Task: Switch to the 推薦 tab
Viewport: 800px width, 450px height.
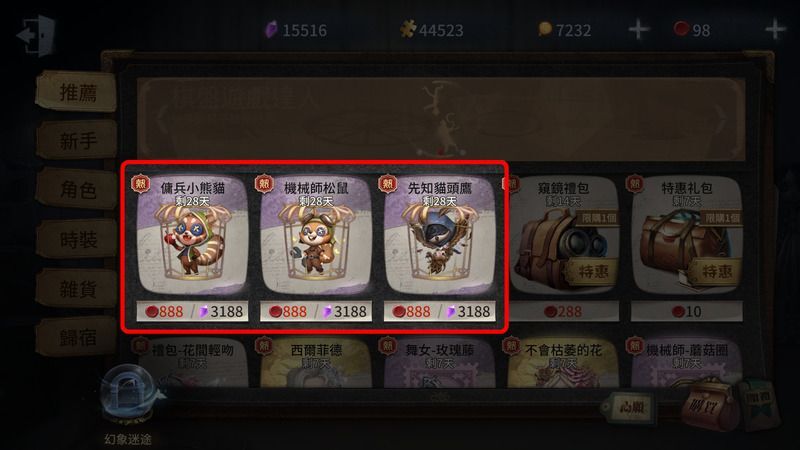Action: pyautogui.click(x=78, y=92)
